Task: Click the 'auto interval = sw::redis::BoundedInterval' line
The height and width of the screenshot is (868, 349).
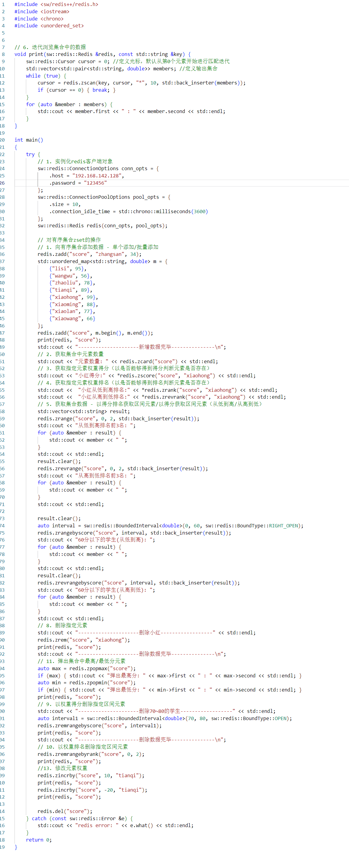Action: (x=170, y=526)
